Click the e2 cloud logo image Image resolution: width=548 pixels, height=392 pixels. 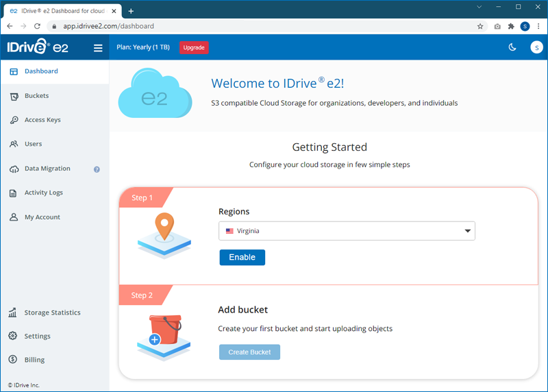[x=155, y=93]
